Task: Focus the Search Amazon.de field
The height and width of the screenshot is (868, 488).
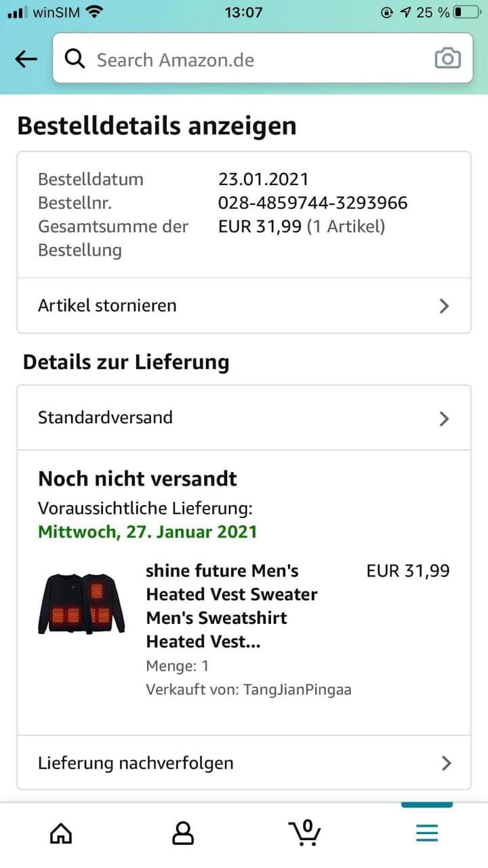Action: (x=258, y=60)
